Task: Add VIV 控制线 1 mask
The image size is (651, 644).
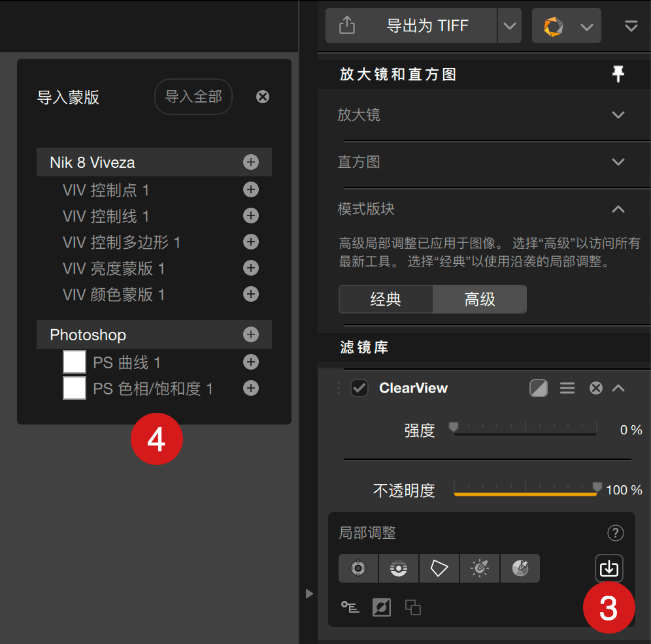Action: point(251,216)
